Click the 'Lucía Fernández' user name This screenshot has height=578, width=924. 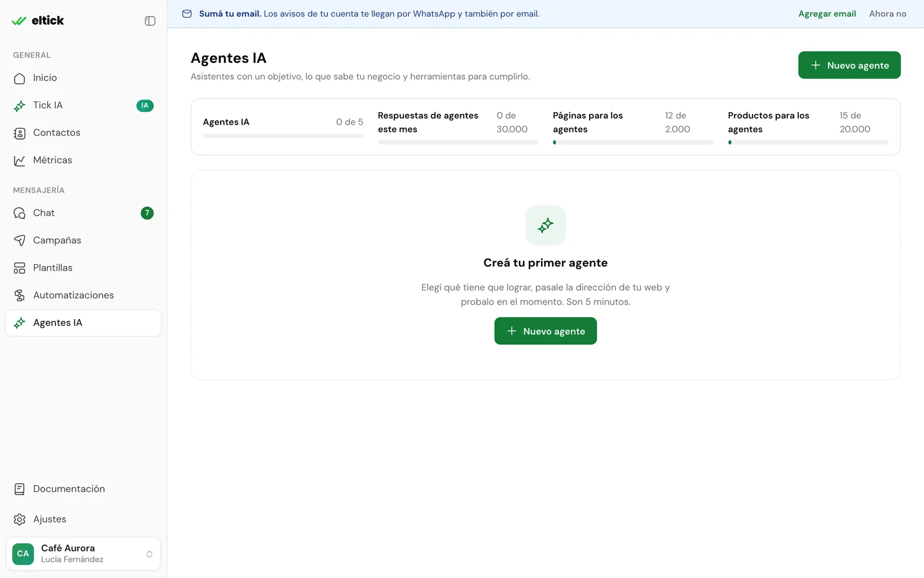pyautogui.click(x=72, y=560)
